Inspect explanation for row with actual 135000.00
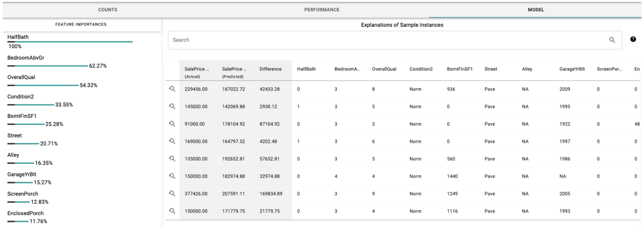Image resolution: width=644 pixels, height=234 pixels. [172, 159]
